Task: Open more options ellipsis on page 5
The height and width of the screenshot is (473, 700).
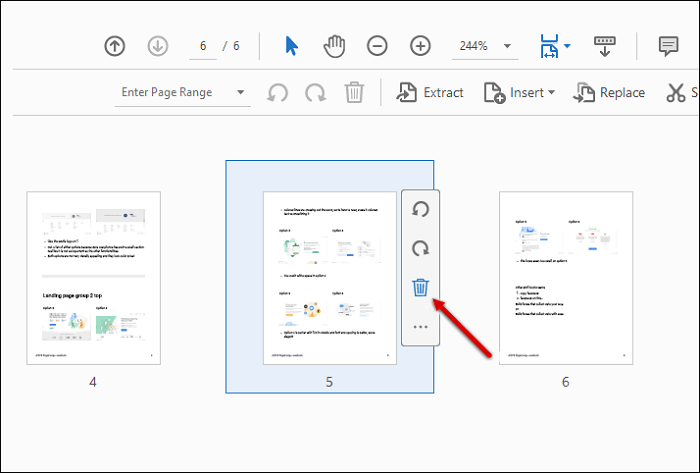Action: pyautogui.click(x=421, y=326)
